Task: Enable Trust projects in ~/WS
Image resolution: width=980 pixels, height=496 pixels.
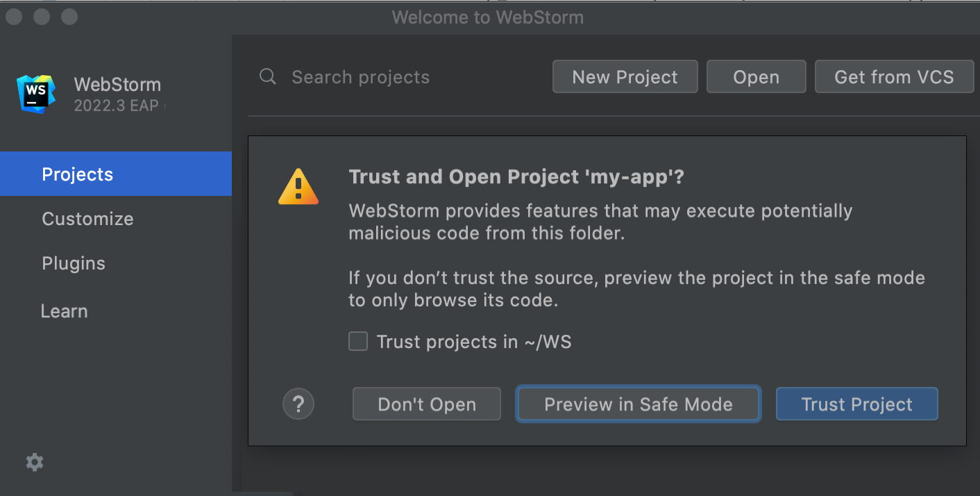Action: pos(357,341)
